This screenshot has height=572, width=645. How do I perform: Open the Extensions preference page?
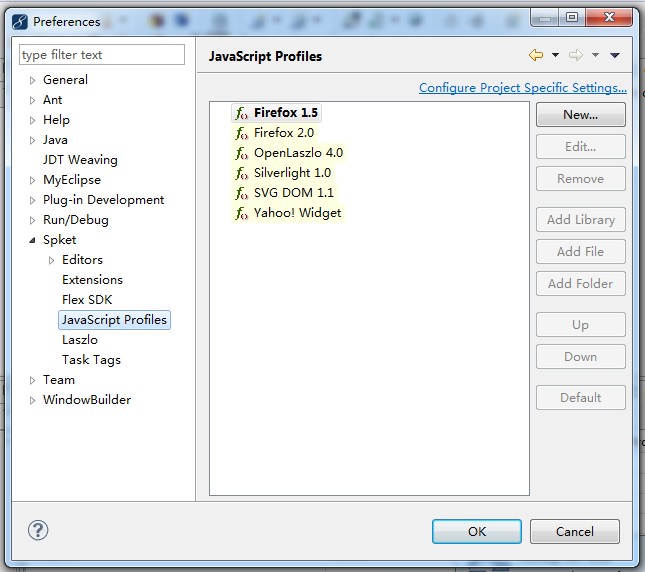93,280
